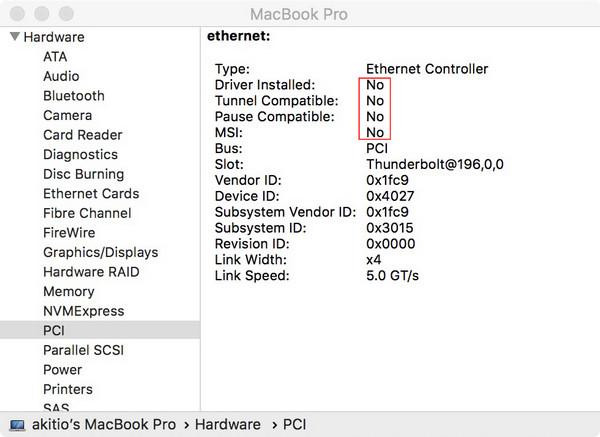This screenshot has height=437, width=600.
Task: Select Ethernet Cards in the sidebar
Action: tap(91, 193)
